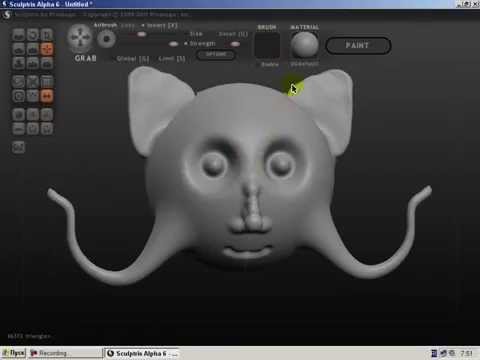Select the Scale tool
480x360 pixels.
pos(47,35)
